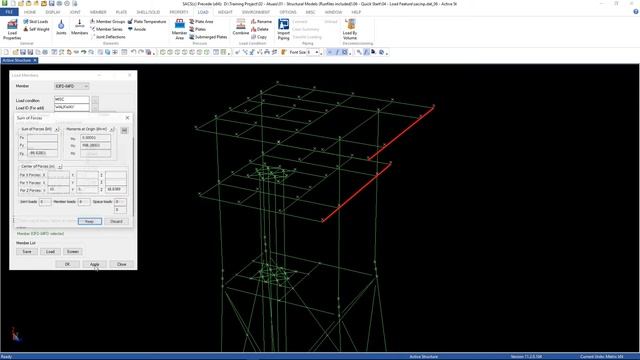Image resolution: width=640 pixels, height=360 pixels.
Task: Click the Load ID input field
Action: click(x=72, y=107)
